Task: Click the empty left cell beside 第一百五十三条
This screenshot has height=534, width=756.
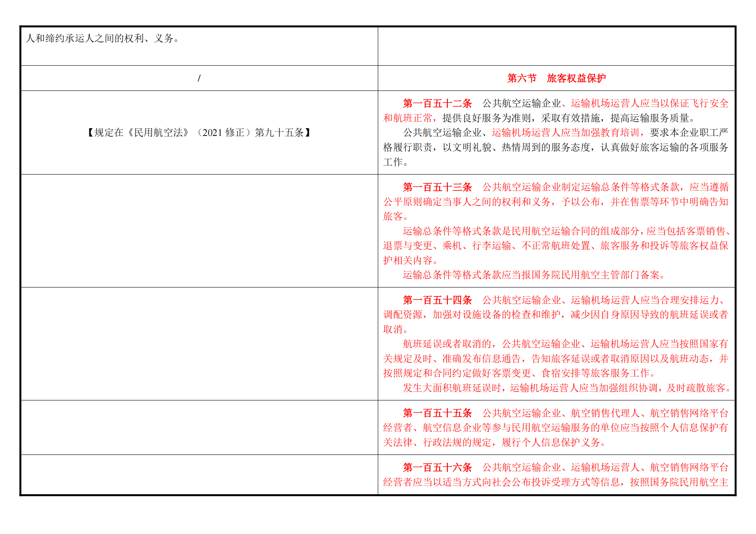Action: [x=199, y=231]
